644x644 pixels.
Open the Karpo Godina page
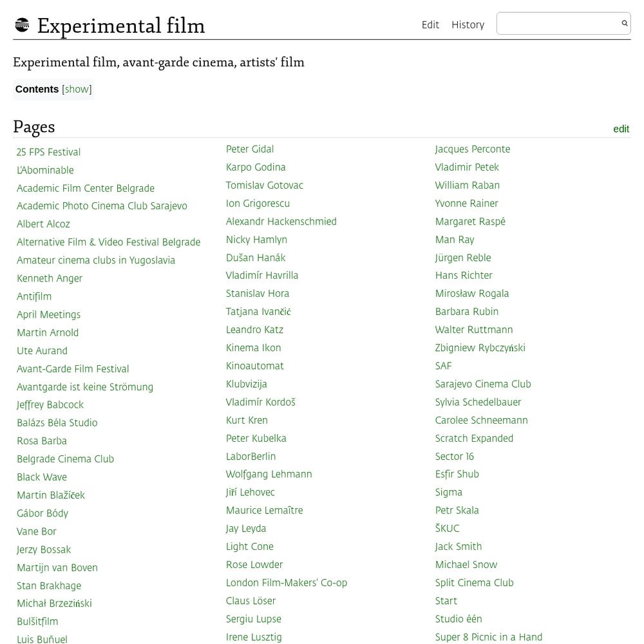coord(256,167)
